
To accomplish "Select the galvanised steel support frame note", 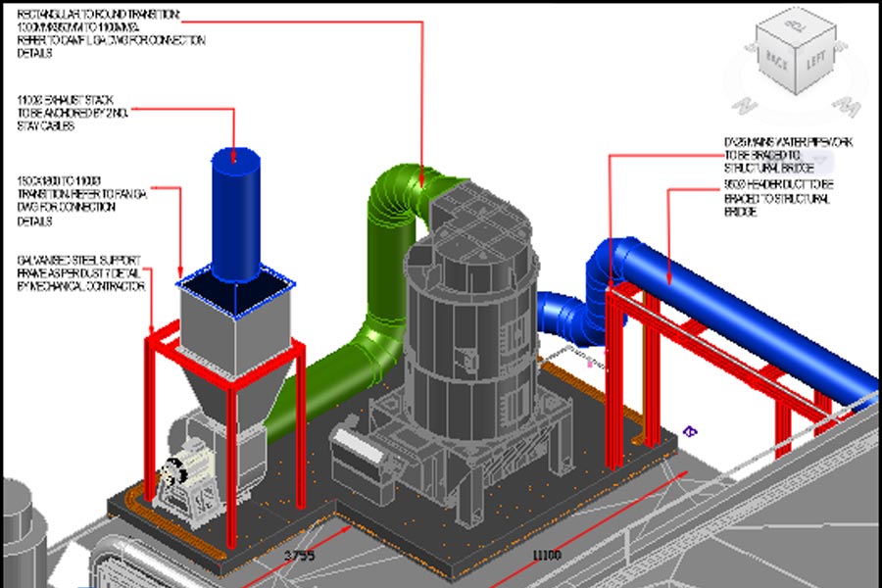I will pos(80,272).
